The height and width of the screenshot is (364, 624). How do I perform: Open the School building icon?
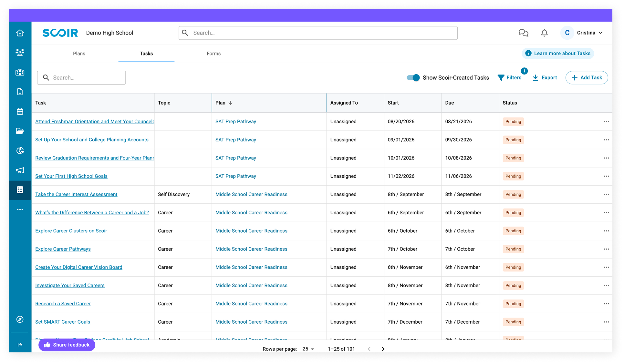tap(20, 72)
